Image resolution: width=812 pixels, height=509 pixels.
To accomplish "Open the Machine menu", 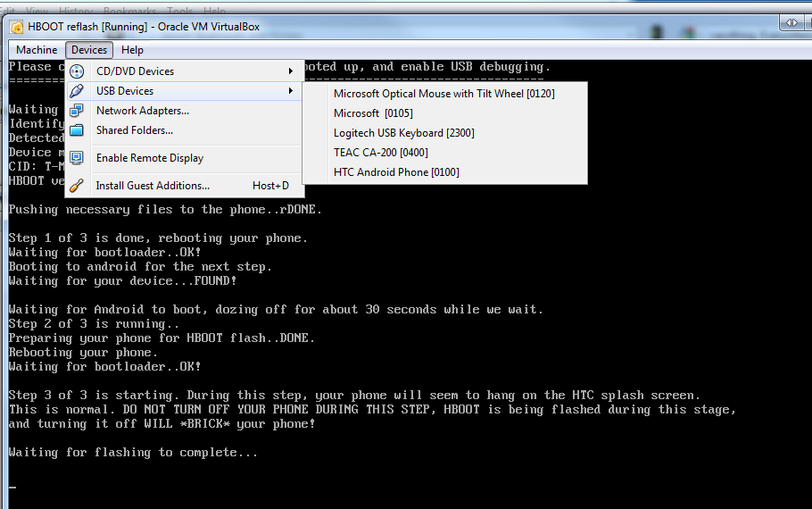I will coord(37,50).
